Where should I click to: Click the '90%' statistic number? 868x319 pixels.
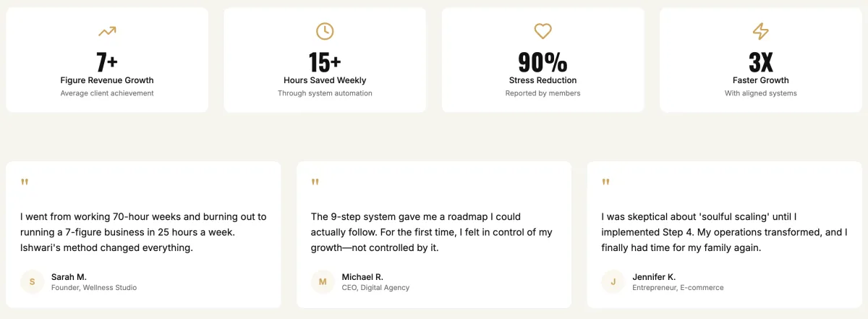coord(542,61)
